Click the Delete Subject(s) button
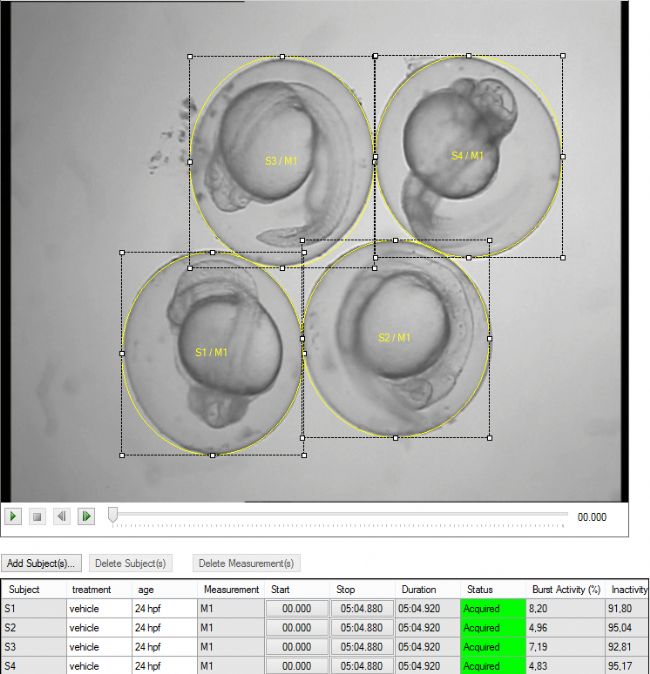This screenshot has height=674, width=650. click(x=133, y=564)
